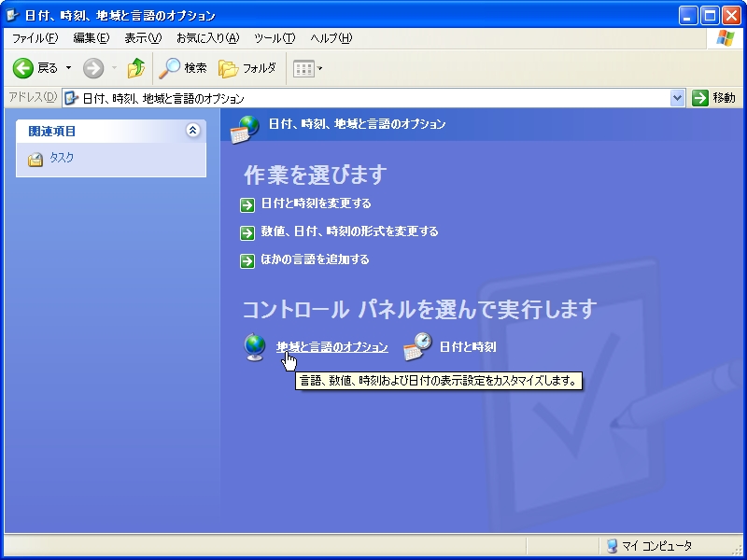Open the ファイル(F) menu
The image size is (747, 560).
(35, 38)
